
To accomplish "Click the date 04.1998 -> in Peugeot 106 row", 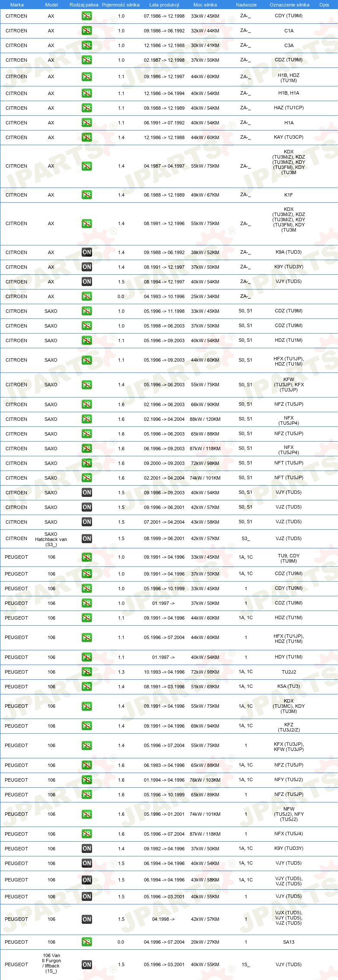I will (163, 919).
